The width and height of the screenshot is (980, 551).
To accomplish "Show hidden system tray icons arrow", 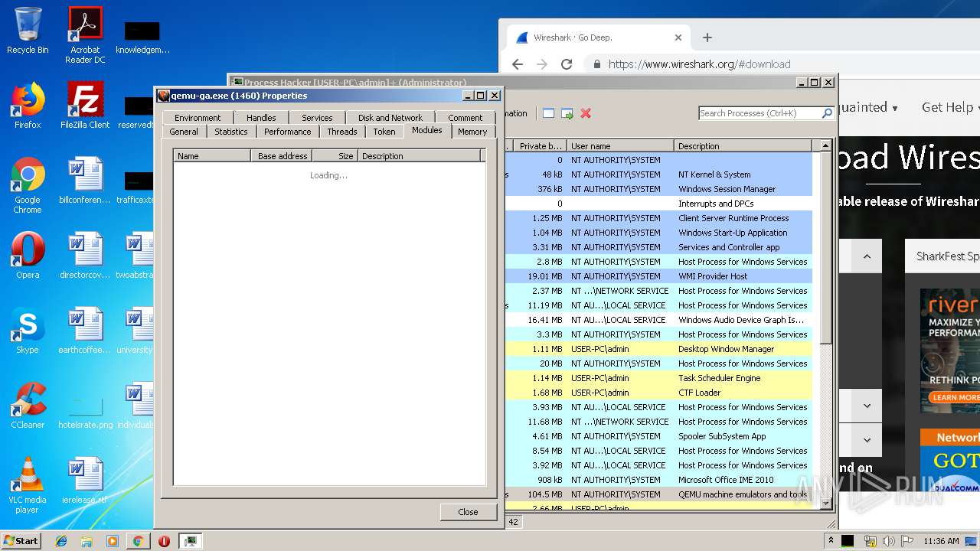I will (831, 541).
